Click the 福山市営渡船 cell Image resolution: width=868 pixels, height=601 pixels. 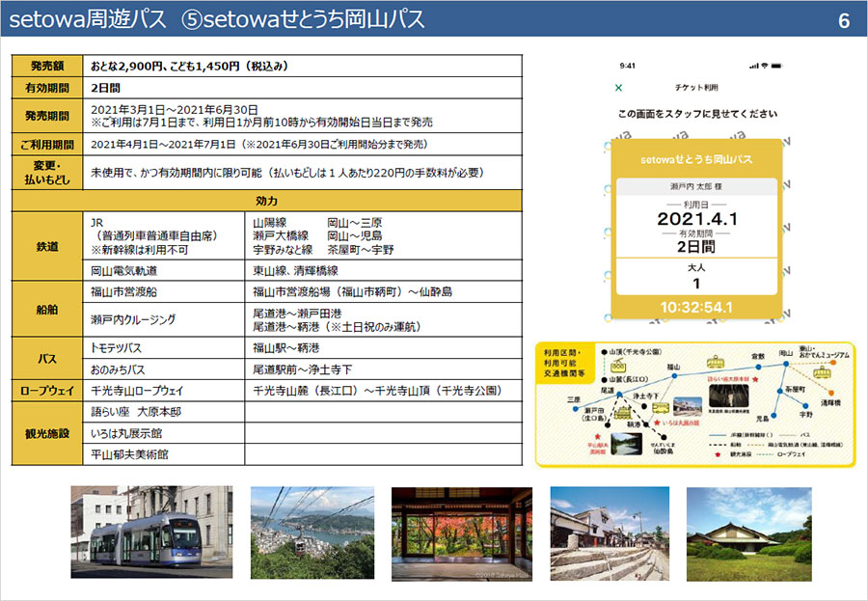[x=163, y=292]
